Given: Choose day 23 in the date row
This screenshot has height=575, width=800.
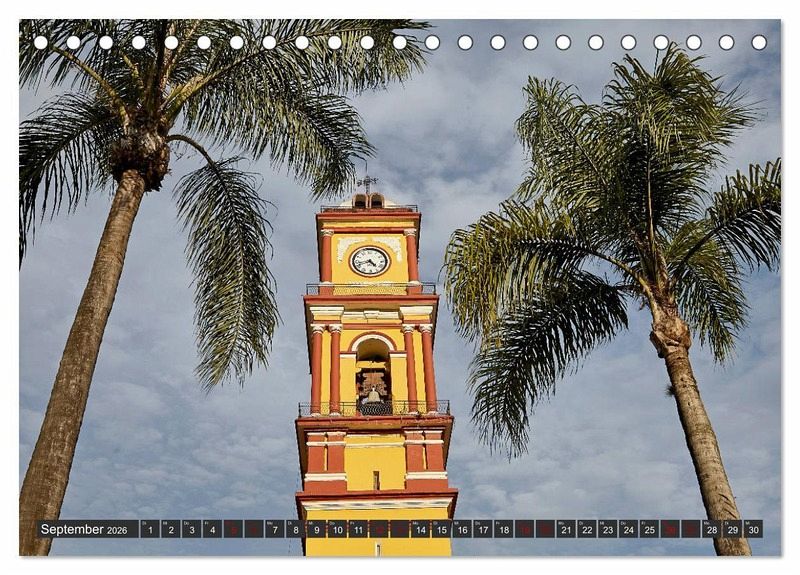Looking at the screenshot, I should [x=608, y=529].
